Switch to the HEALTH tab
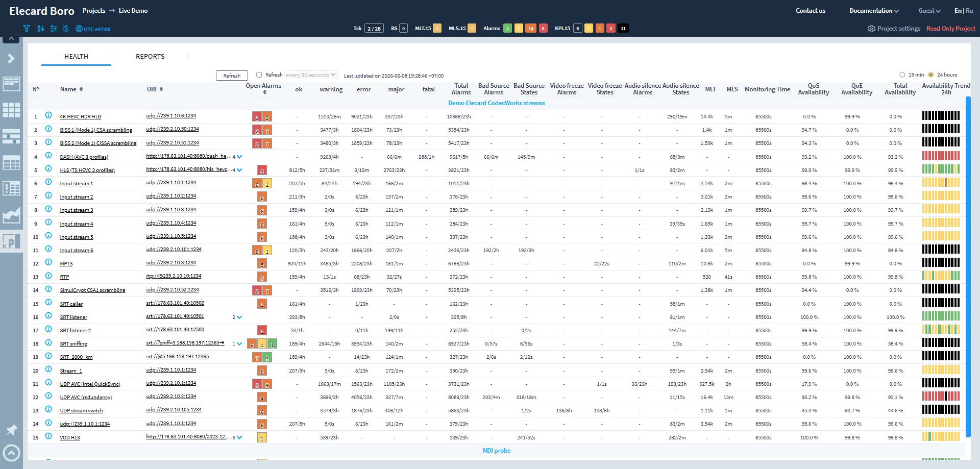980x469 pixels. tap(76, 57)
